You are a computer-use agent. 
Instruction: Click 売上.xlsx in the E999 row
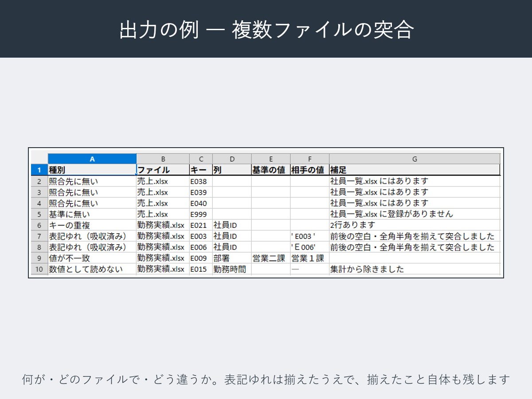tap(163, 214)
